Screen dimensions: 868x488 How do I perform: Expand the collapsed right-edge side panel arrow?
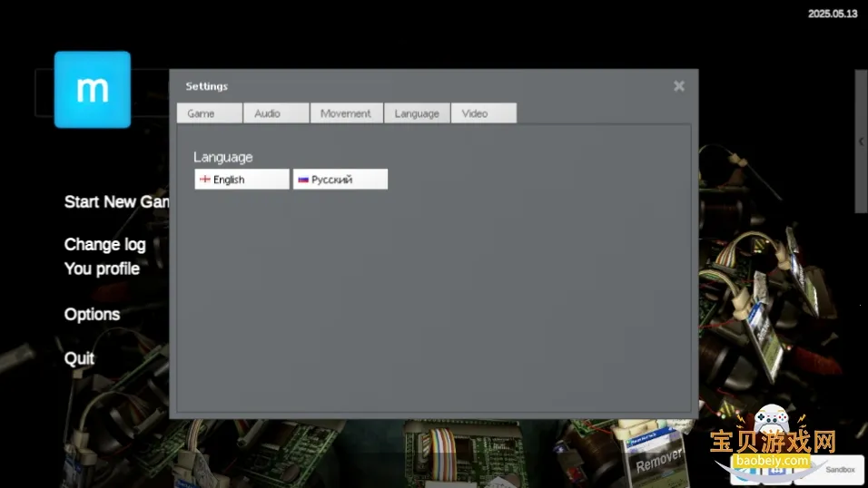click(x=861, y=142)
